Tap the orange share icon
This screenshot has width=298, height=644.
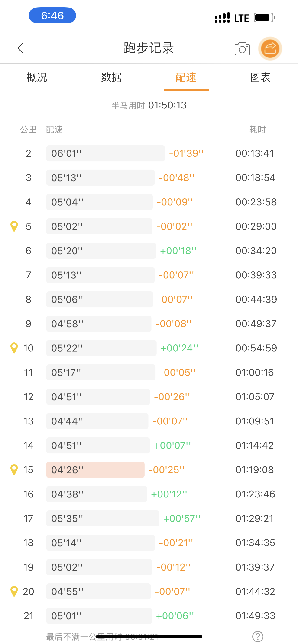[270, 48]
